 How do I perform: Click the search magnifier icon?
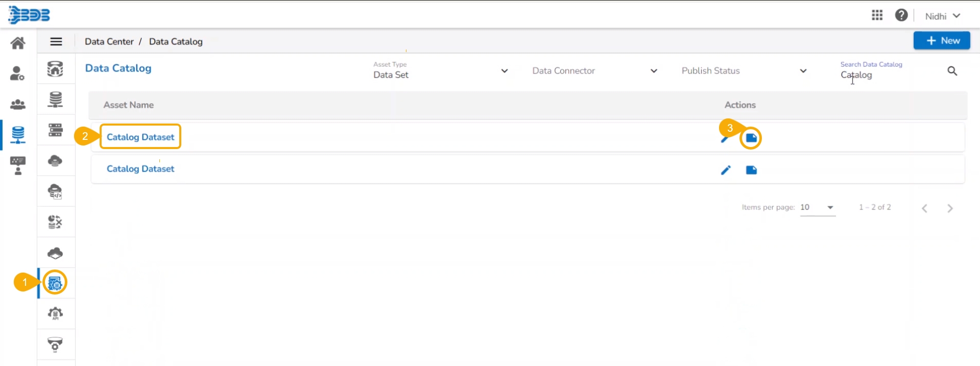pos(952,71)
